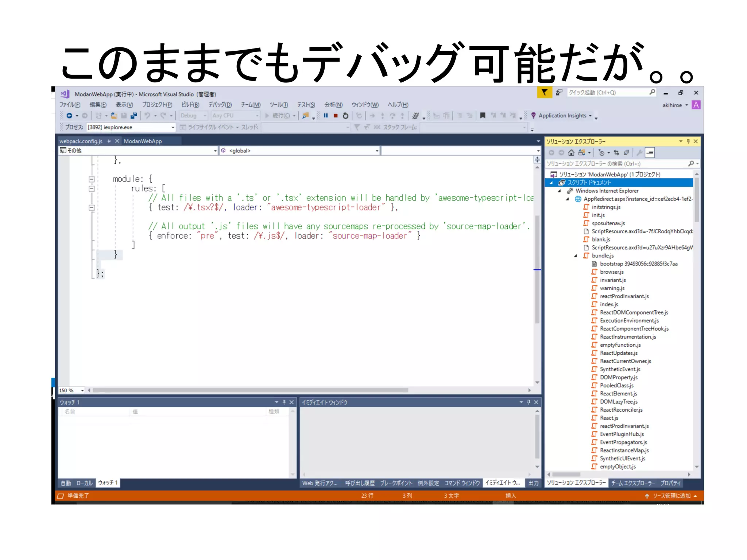Restart debugging with the circular arrow
Screen dimensions: 747x560
[x=345, y=116]
